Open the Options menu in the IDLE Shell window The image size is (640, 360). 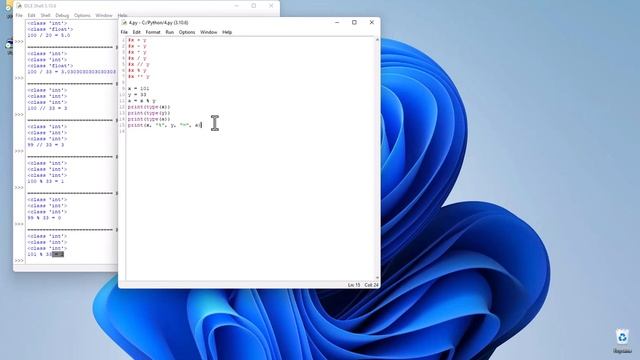click(x=82, y=16)
